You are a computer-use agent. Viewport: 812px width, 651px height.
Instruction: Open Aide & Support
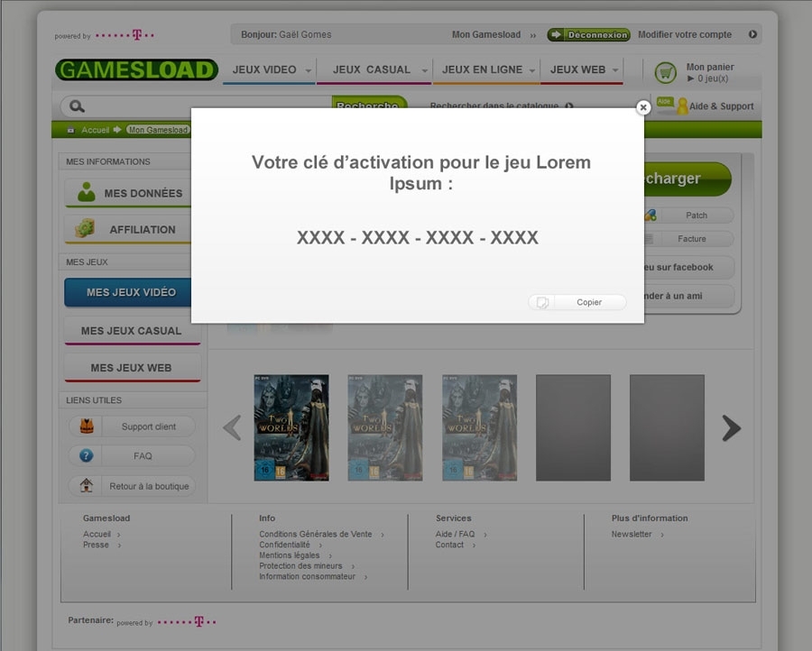[721, 106]
